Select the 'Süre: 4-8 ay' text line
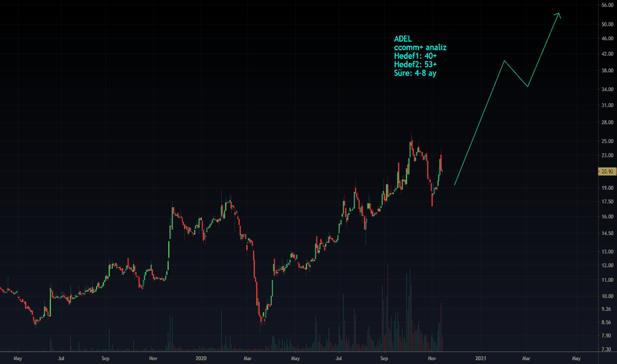The image size is (617, 364). coord(415,73)
